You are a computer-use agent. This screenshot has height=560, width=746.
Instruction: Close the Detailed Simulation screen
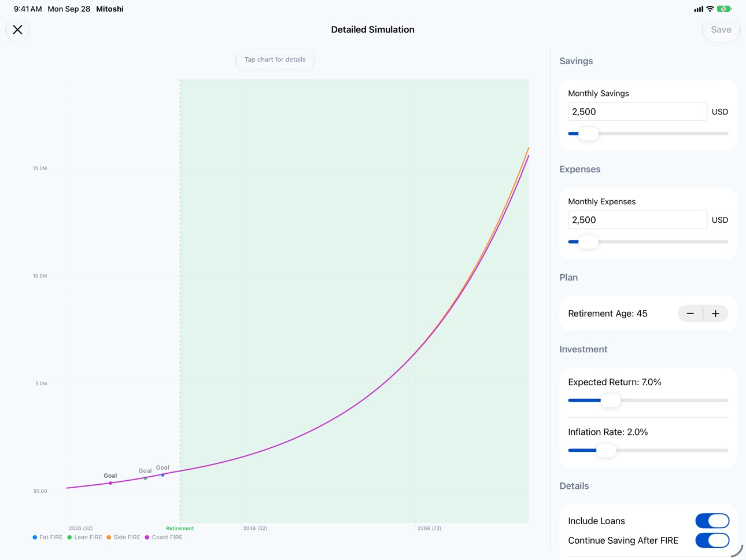pyautogui.click(x=17, y=30)
